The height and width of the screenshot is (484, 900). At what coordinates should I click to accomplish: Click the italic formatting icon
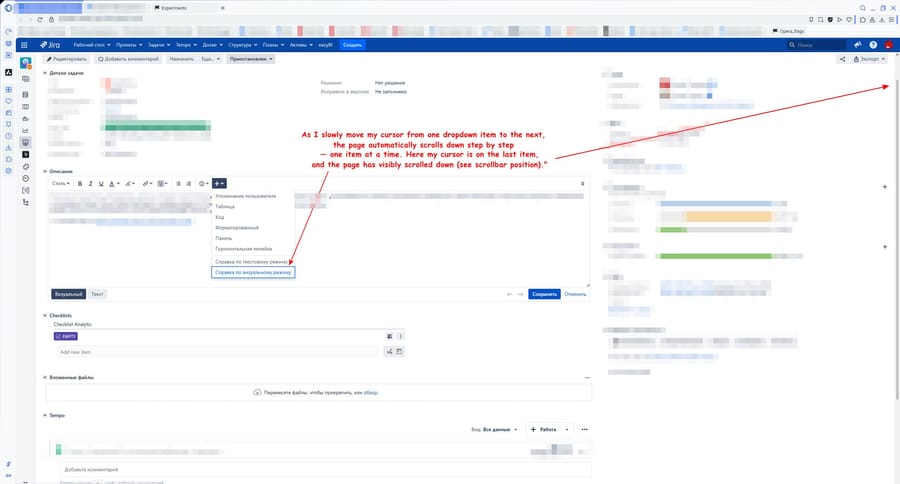coord(90,183)
